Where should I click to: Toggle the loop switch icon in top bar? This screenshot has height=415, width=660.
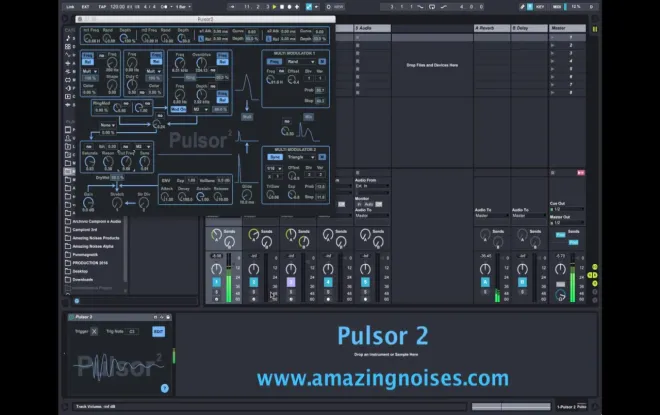point(432,7)
